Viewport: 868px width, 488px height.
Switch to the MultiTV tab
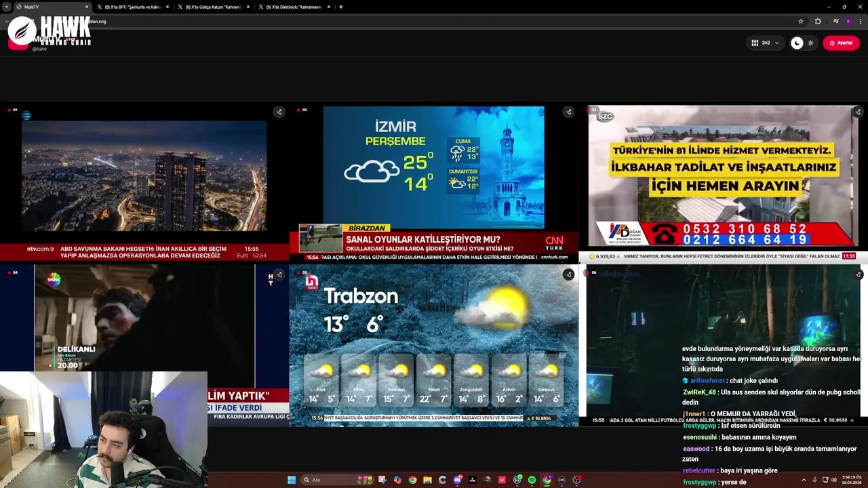(x=52, y=7)
